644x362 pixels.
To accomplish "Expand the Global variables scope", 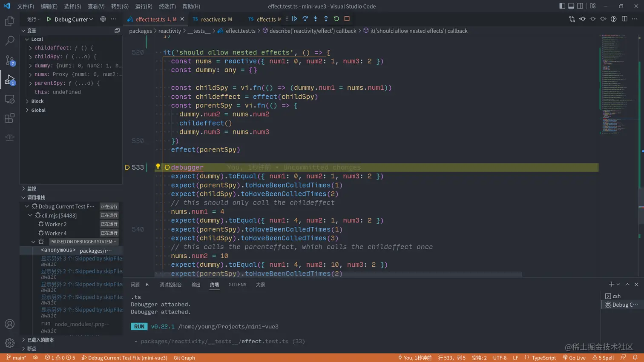I will pos(27,110).
